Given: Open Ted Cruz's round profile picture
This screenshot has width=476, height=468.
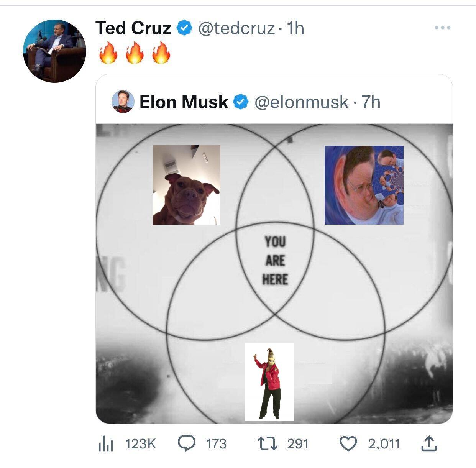Looking at the screenshot, I should click(x=54, y=51).
